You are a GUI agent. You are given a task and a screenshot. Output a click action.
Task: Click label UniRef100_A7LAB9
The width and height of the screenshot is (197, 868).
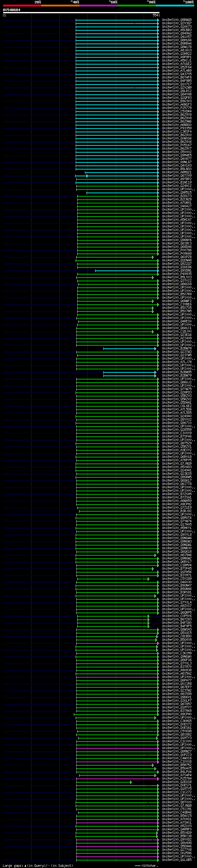click(x=177, y=71)
